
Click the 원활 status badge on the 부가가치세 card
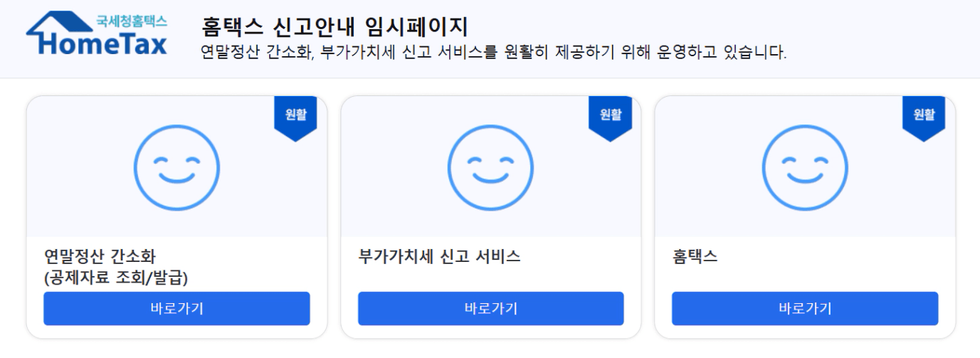(x=610, y=117)
